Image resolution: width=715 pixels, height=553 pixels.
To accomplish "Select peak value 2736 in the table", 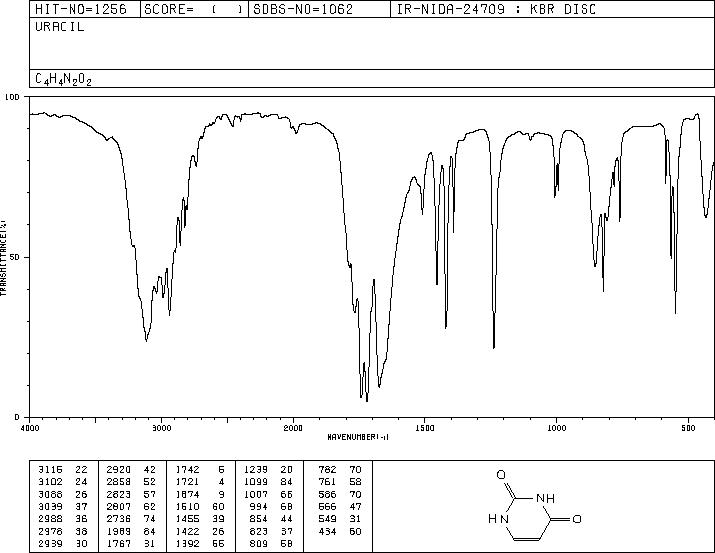I will click(x=119, y=519).
